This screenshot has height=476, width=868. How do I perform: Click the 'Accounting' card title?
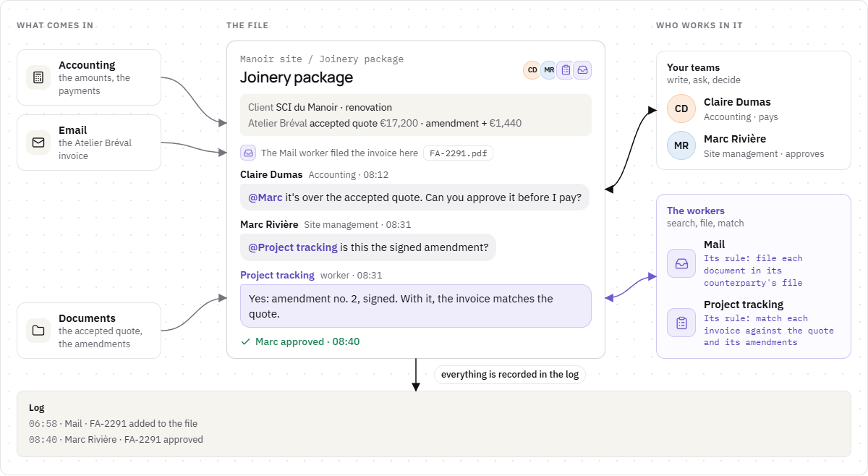coord(87,65)
